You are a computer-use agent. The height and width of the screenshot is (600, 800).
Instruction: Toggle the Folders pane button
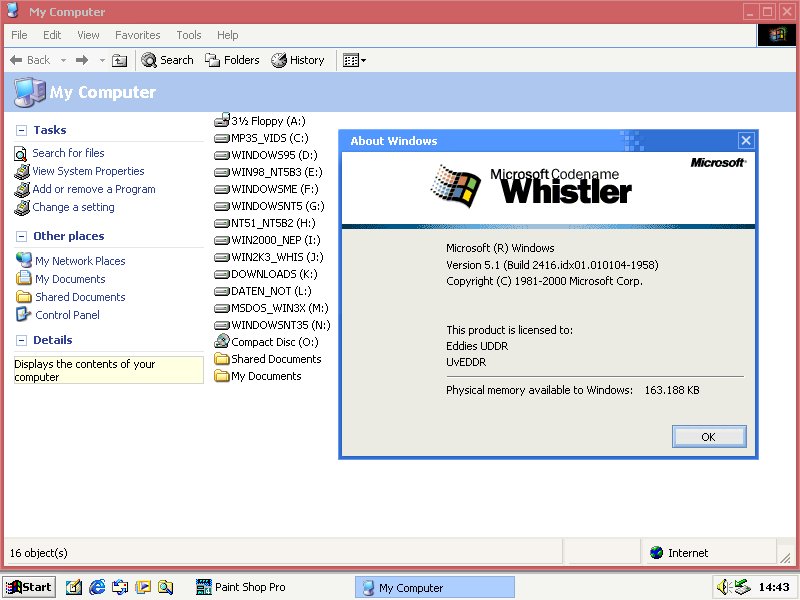pos(232,60)
